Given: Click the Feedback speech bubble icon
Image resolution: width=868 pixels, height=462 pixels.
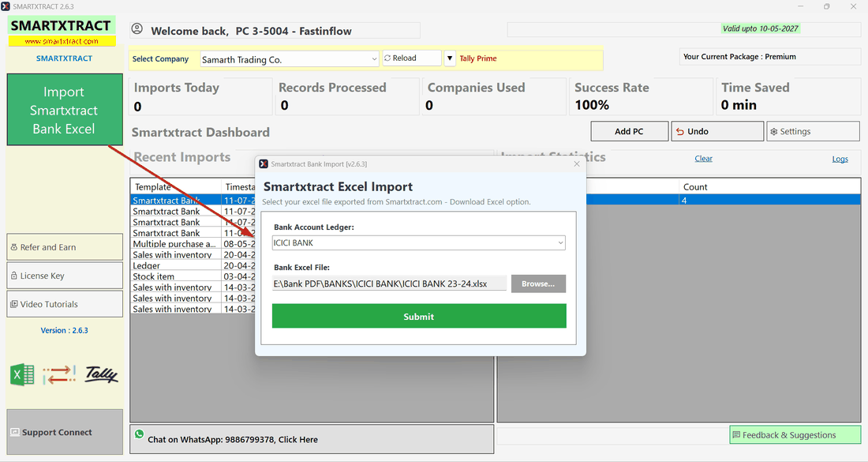Looking at the screenshot, I should (x=736, y=435).
